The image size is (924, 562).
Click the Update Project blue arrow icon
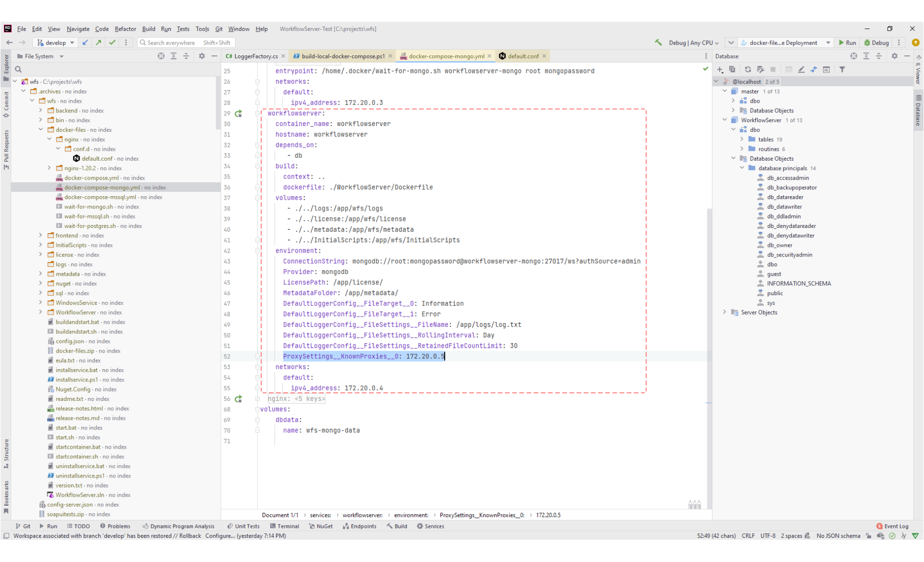click(x=85, y=43)
